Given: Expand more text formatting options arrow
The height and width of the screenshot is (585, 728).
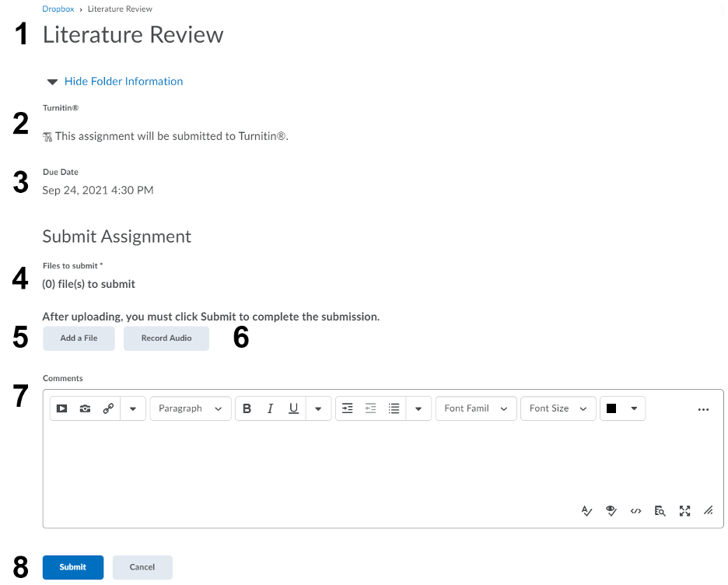Looking at the screenshot, I should tap(318, 409).
